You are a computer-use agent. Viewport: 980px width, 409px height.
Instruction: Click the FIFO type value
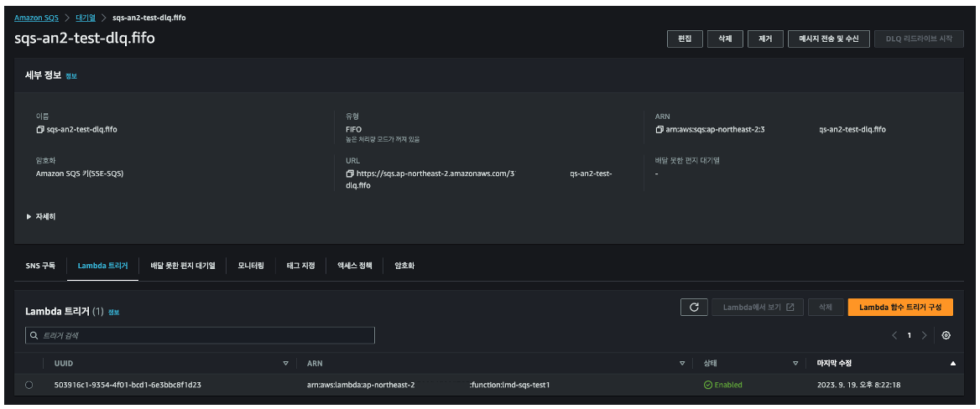tap(354, 129)
